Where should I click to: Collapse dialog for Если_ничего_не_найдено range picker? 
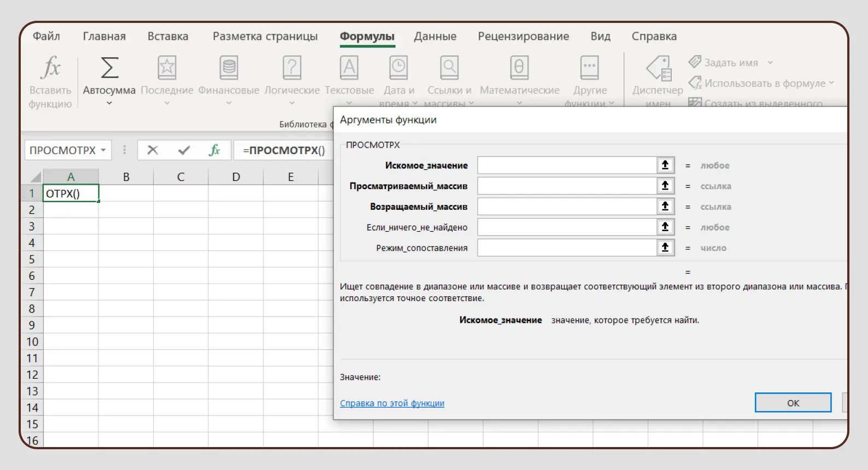coord(665,227)
